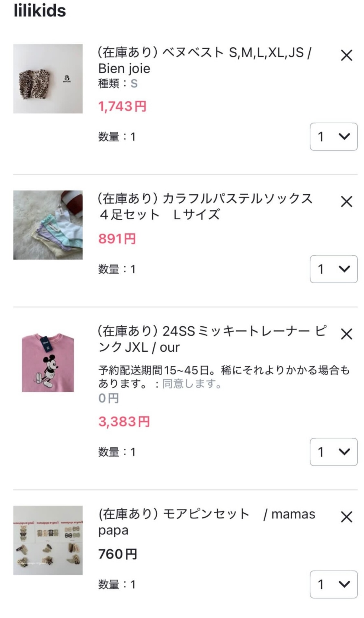The image size is (364, 618).
Task: Open the hairpin set product image
Action: click(x=48, y=540)
